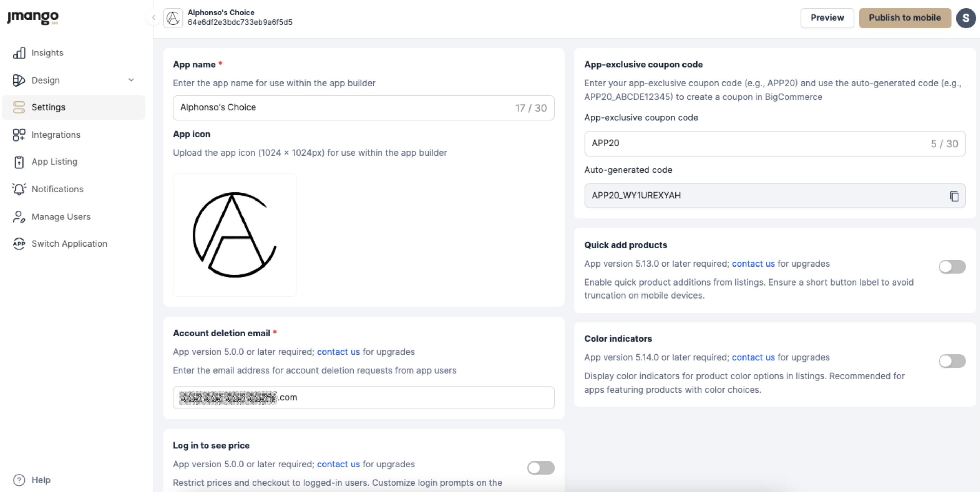Enable the Quick add products toggle
The height and width of the screenshot is (492, 980).
coord(952,267)
